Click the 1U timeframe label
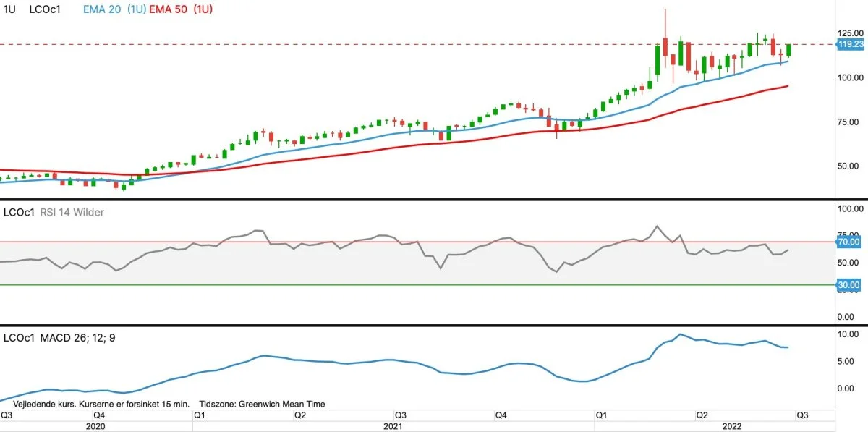 coord(10,9)
